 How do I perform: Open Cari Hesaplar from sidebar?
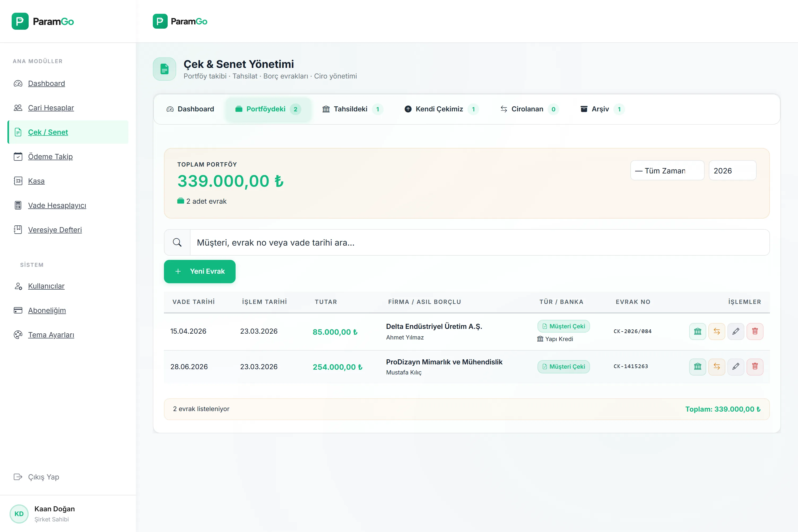tap(51, 108)
